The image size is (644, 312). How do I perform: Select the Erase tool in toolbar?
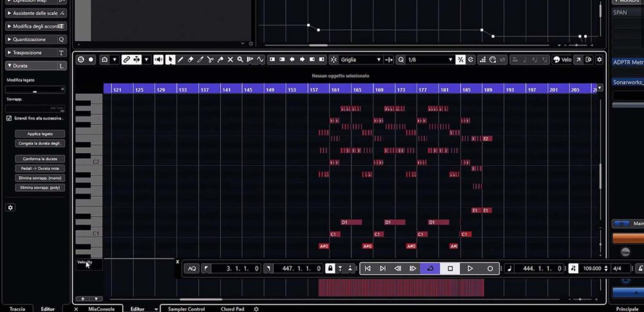click(x=190, y=59)
